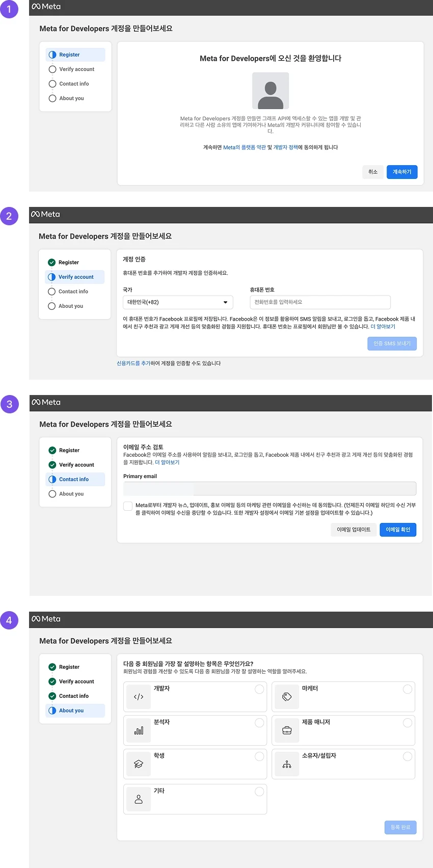
Task: Click the 인증 SMS 보내기 button
Action: (x=392, y=344)
